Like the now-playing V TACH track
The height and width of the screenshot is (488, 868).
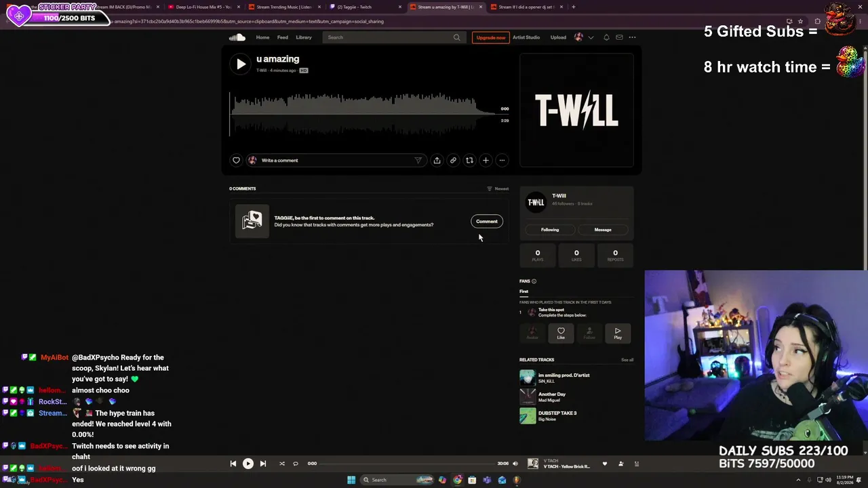(x=606, y=464)
